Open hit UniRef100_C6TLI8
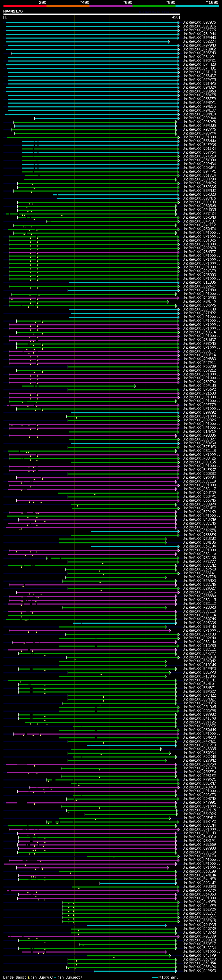Image resolution: width=222 pixels, height=980 pixels. pyautogui.click(x=199, y=72)
